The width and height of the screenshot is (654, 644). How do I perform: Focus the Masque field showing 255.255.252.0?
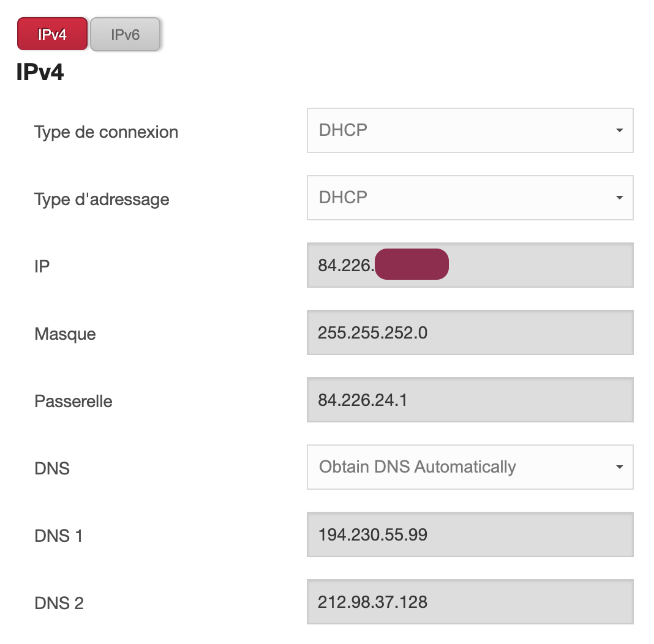(x=470, y=332)
